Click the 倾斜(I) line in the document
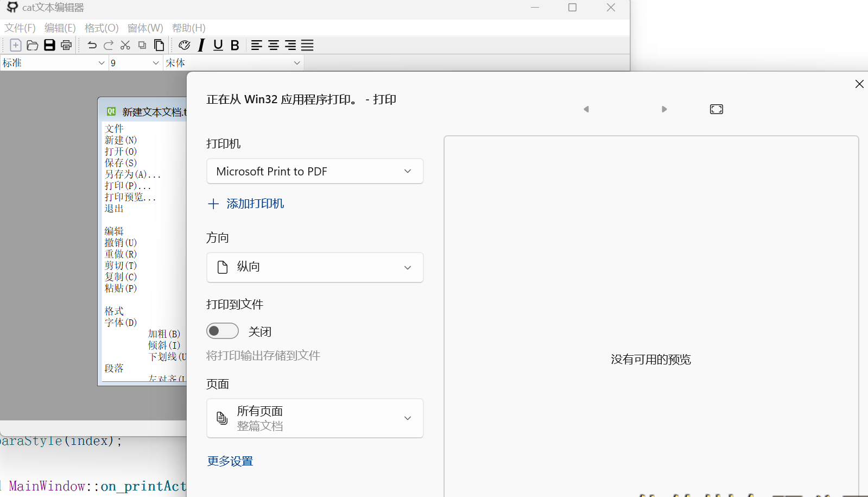Image resolution: width=868 pixels, height=497 pixels. coord(164,345)
